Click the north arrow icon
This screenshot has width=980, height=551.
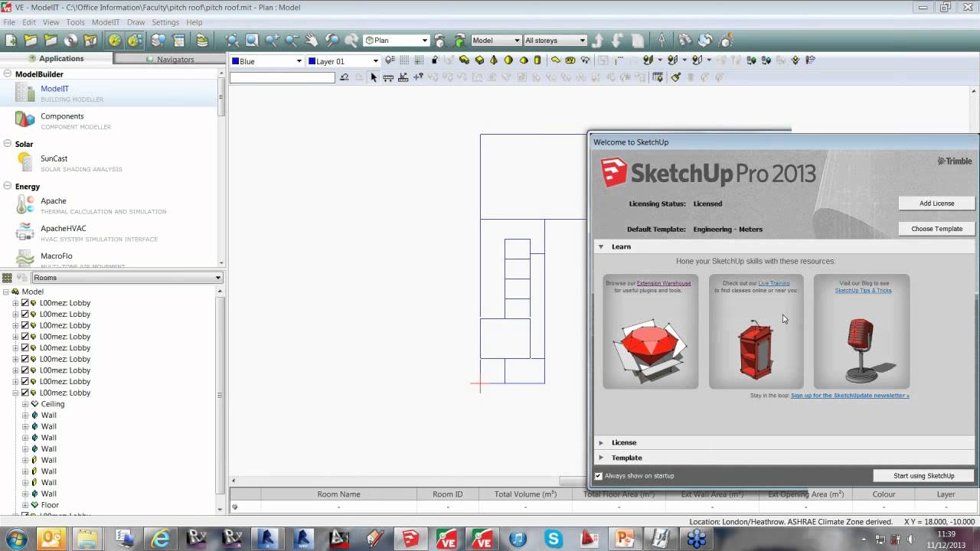pyautogui.click(x=661, y=41)
